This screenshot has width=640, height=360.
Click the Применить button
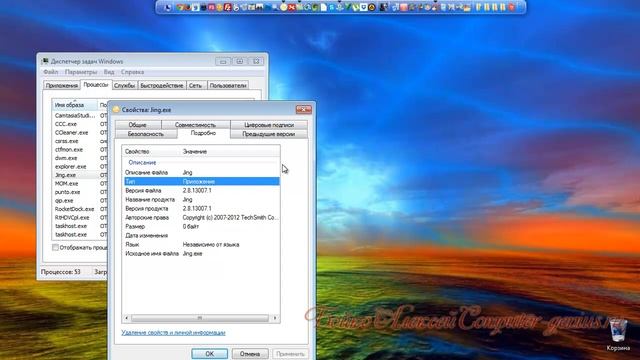[290, 353]
